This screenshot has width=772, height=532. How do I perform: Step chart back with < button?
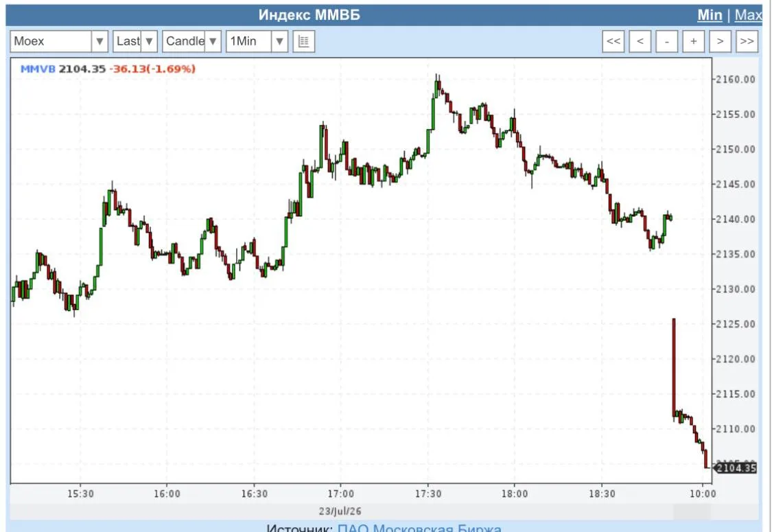tap(640, 41)
